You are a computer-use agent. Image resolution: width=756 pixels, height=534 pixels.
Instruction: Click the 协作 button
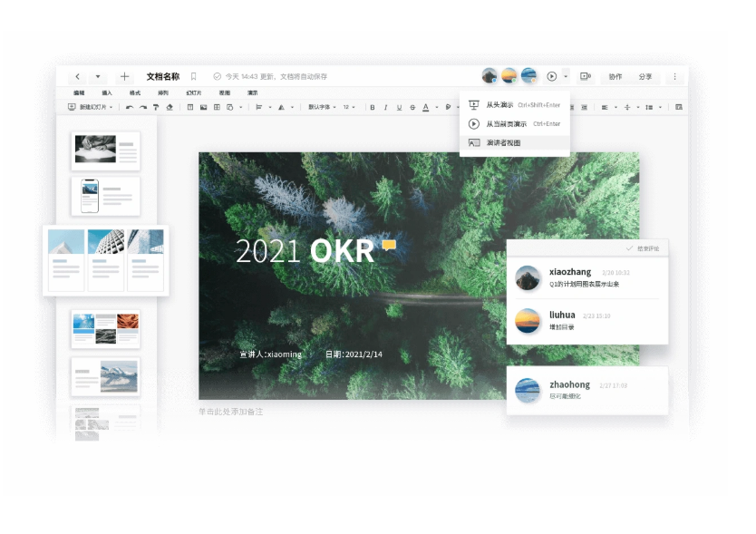click(x=615, y=77)
